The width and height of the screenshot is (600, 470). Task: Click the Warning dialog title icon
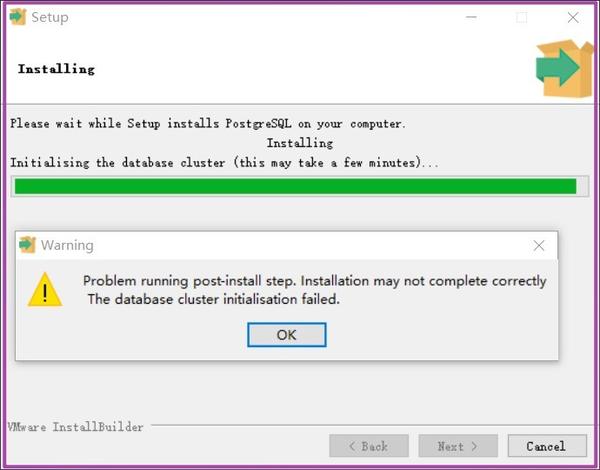click(27, 245)
